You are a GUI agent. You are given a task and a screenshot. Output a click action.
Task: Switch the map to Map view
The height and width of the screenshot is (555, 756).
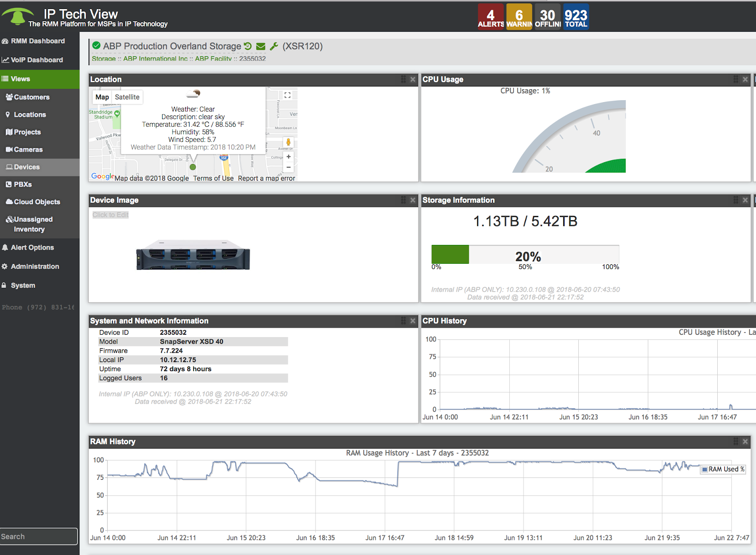(102, 97)
